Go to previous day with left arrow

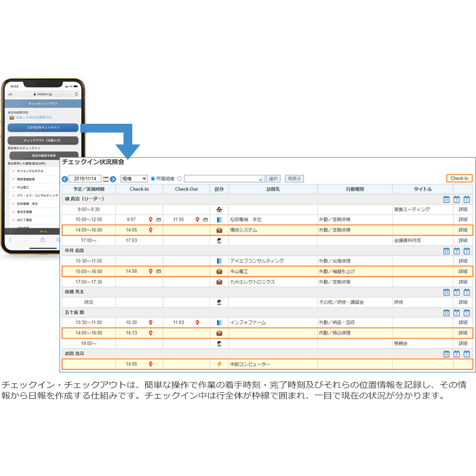[x=65, y=178]
